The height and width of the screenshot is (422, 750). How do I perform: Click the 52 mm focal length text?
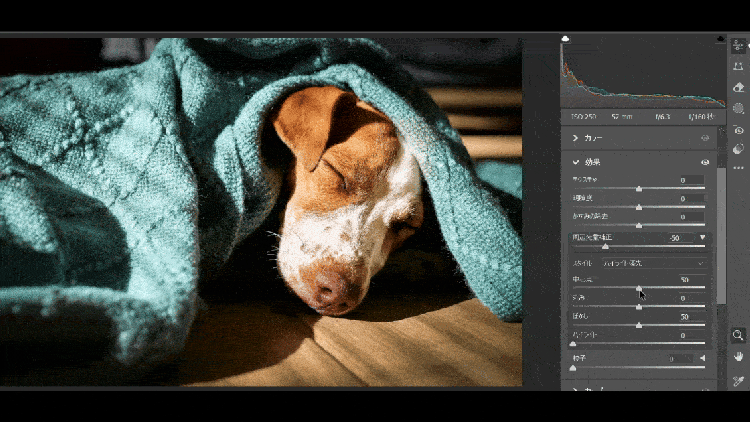[x=622, y=117]
